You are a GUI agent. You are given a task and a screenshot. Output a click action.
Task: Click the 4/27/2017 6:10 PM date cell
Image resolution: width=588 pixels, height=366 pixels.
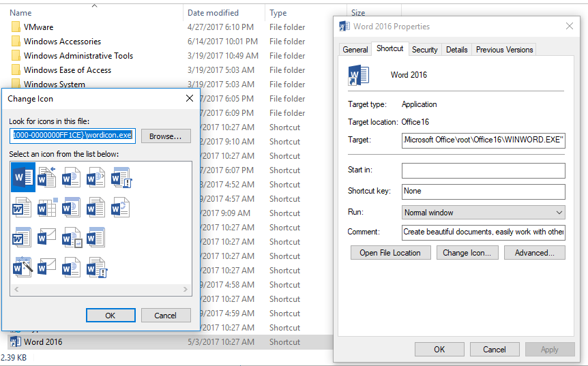220,27
